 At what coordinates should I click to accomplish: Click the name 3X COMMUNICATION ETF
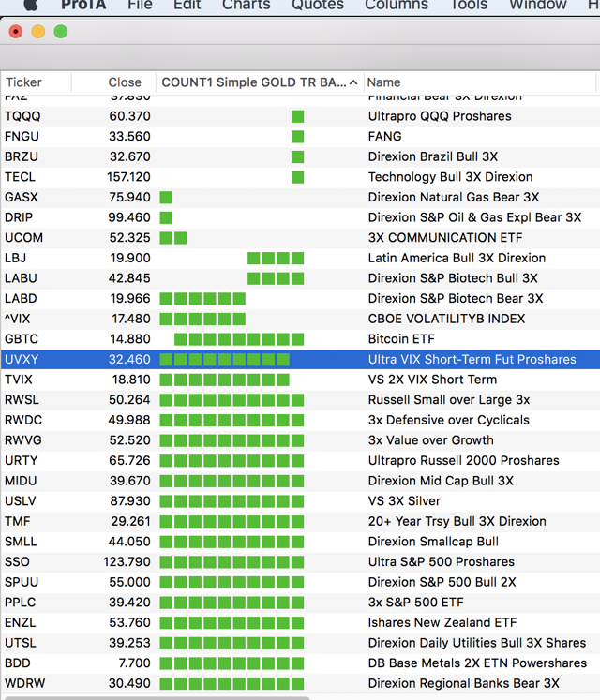(445, 237)
